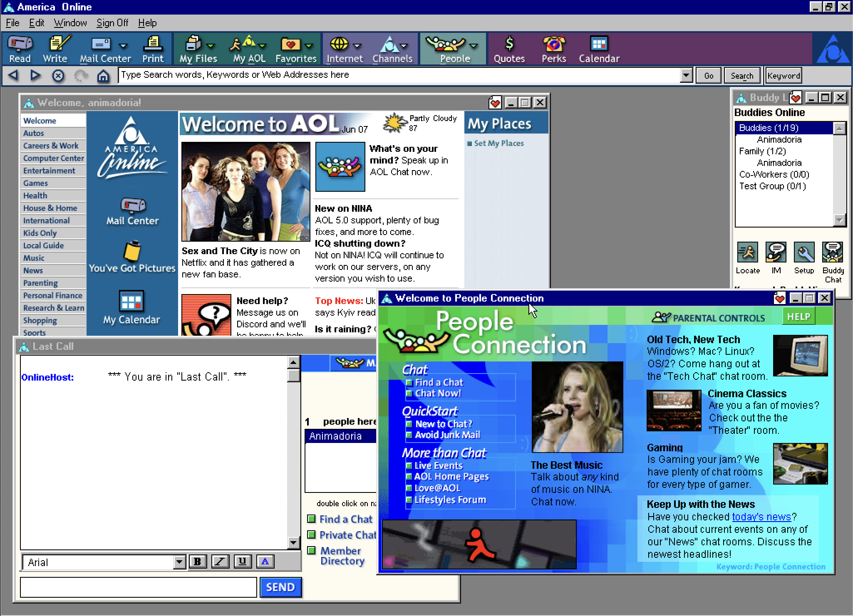Open the Quotes dollar icon
The width and height of the screenshot is (853, 616).
coord(509,49)
